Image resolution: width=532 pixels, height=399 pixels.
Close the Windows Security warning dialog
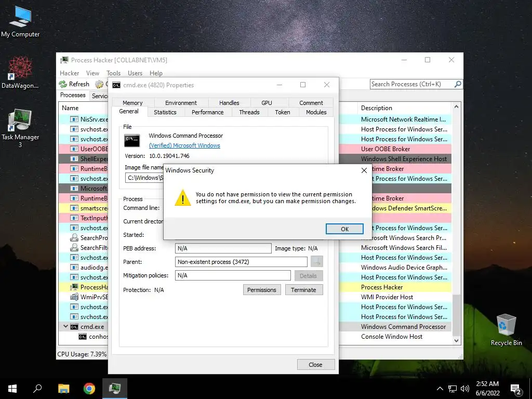(364, 170)
